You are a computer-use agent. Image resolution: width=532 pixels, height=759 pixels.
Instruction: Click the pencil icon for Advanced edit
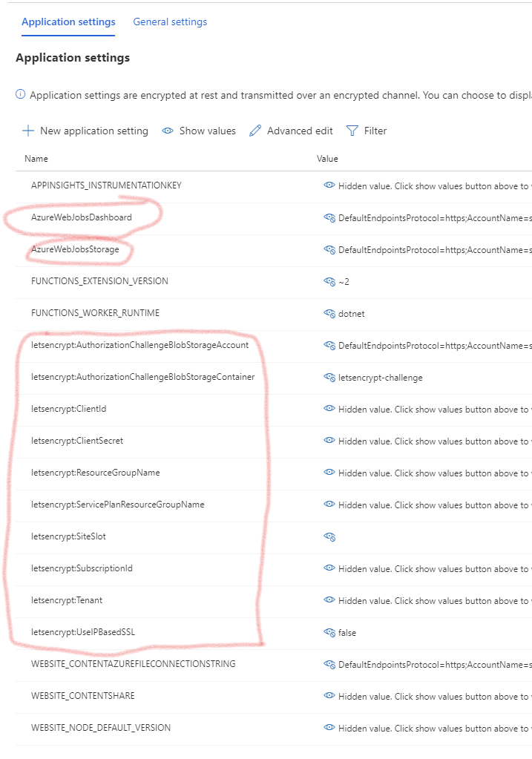[x=255, y=131]
